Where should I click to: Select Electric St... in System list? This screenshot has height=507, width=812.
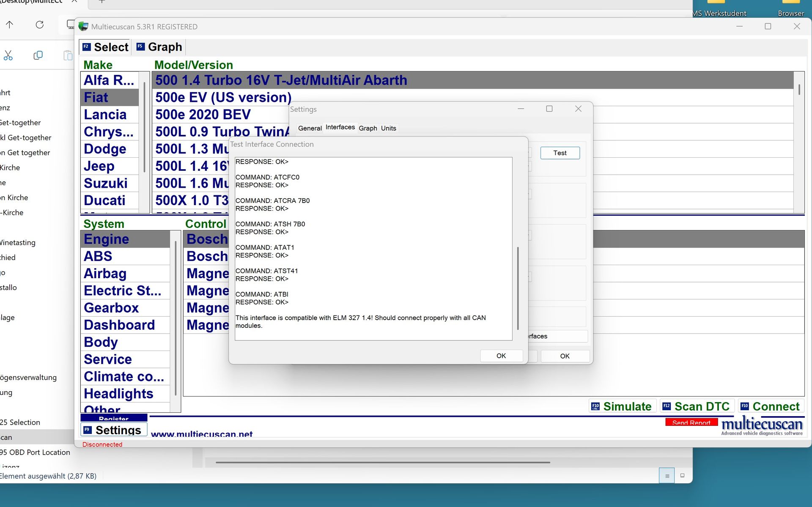pyautogui.click(x=125, y=290)
